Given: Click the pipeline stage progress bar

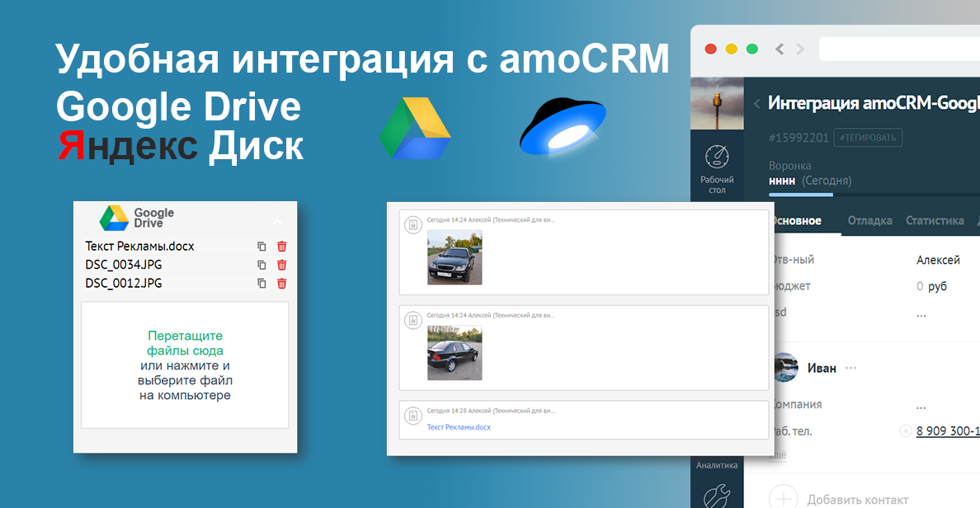Looking at the screenshot, I should (874, 195).
